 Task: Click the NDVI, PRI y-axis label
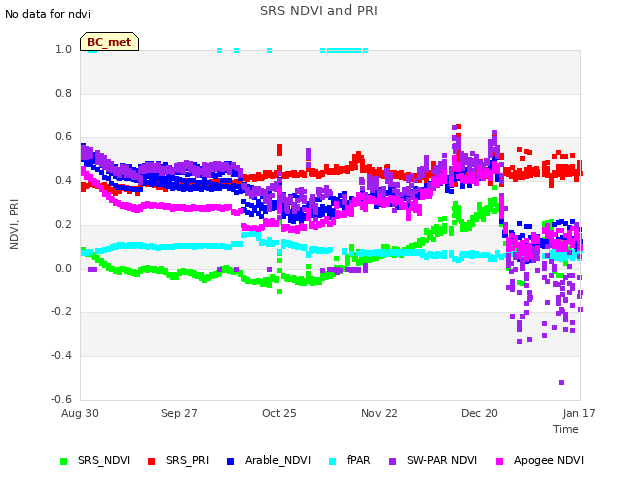[x=14, y=224]
